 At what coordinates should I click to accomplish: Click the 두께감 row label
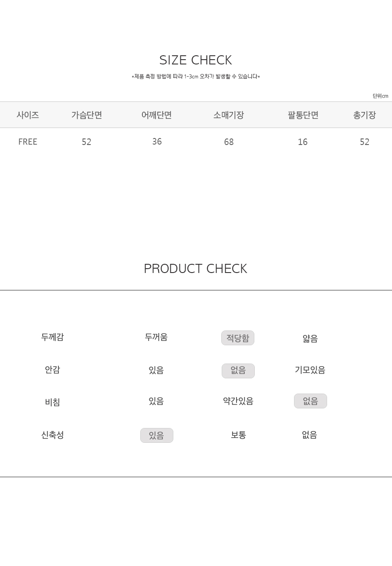(52, 337)
